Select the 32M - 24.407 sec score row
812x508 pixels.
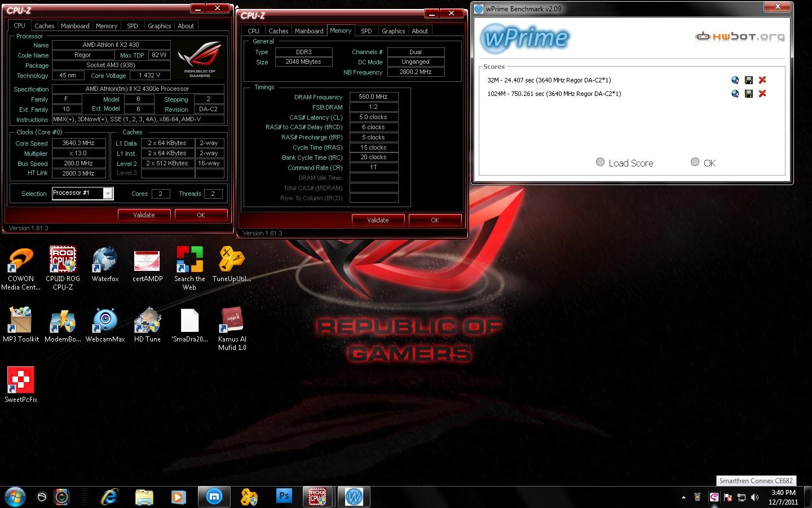point(549,80)
